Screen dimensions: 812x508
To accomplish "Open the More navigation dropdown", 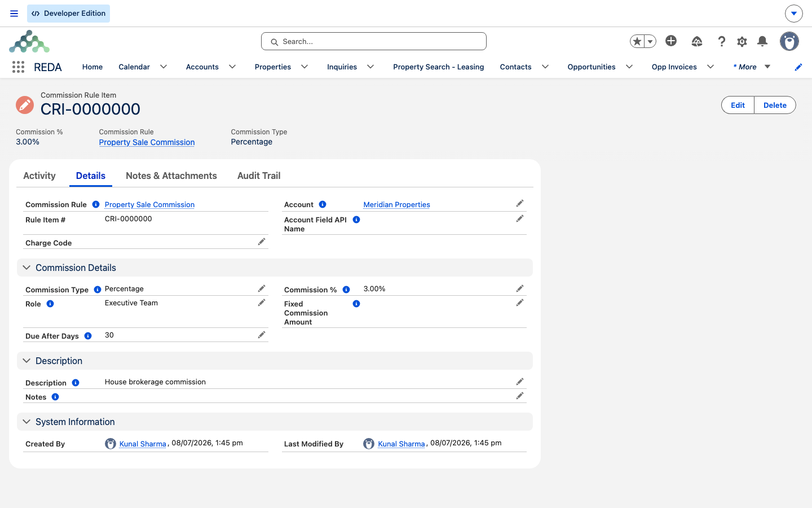I will (x=752, y=67).
